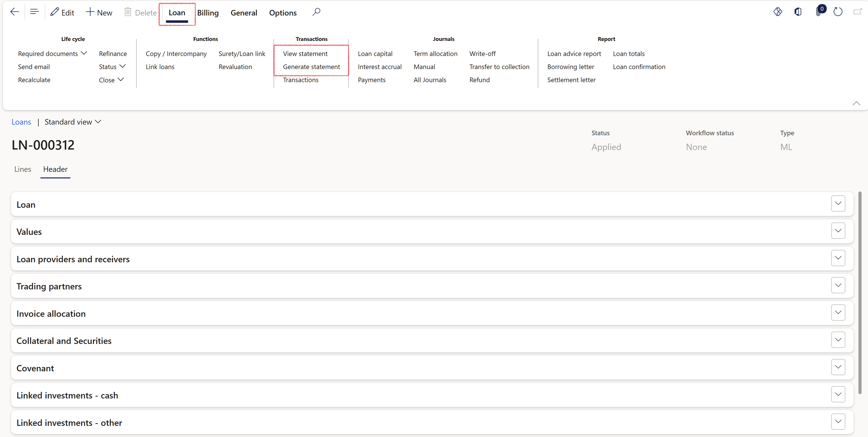868x437 pixels.
Task: Open the attachments paperclip icon
Action: click(819, 12)
